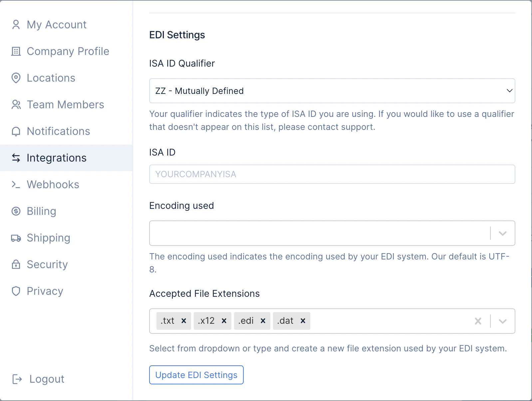This screenshot has width=532, height=401.
Task: Click the Update EDI Settings button
Action: coord(196,375)
